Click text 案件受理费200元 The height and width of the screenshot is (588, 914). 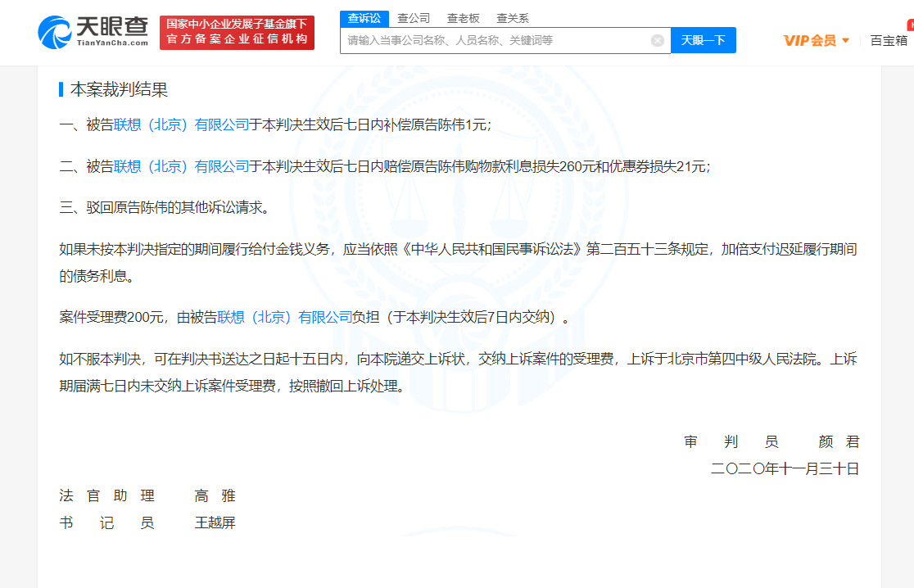pos(111,317)
